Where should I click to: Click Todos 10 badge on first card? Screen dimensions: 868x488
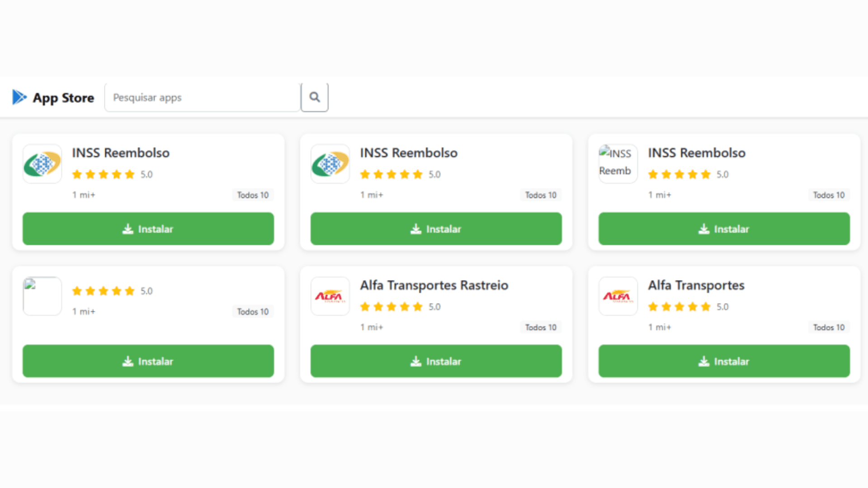[x=253, y=195]
